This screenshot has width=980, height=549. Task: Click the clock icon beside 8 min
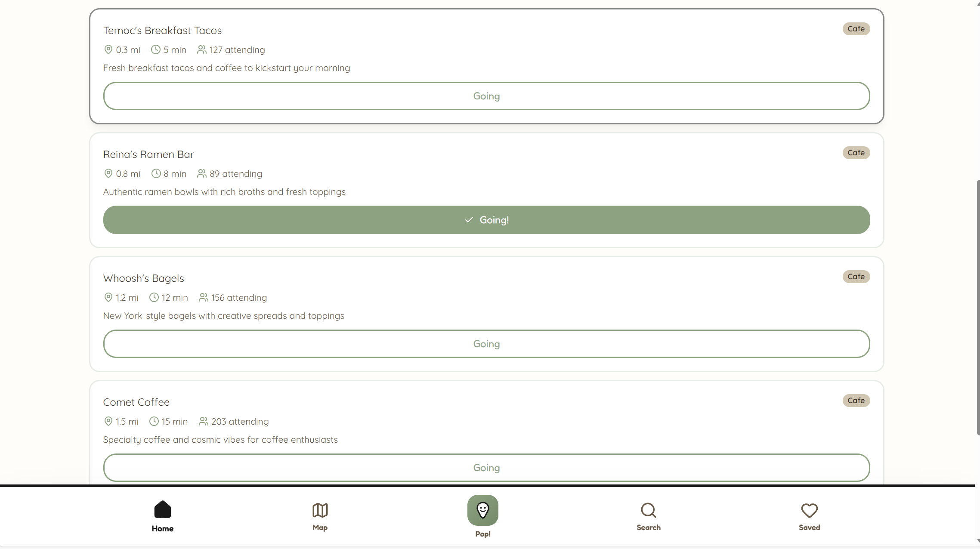coord(156,174)
